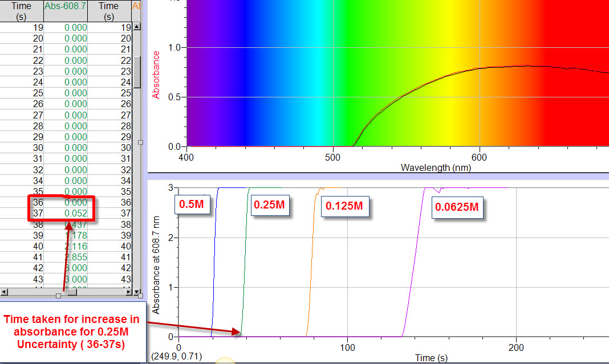
Task: Open the lower graph's Time (s) axis label
Action: (431, 358)
